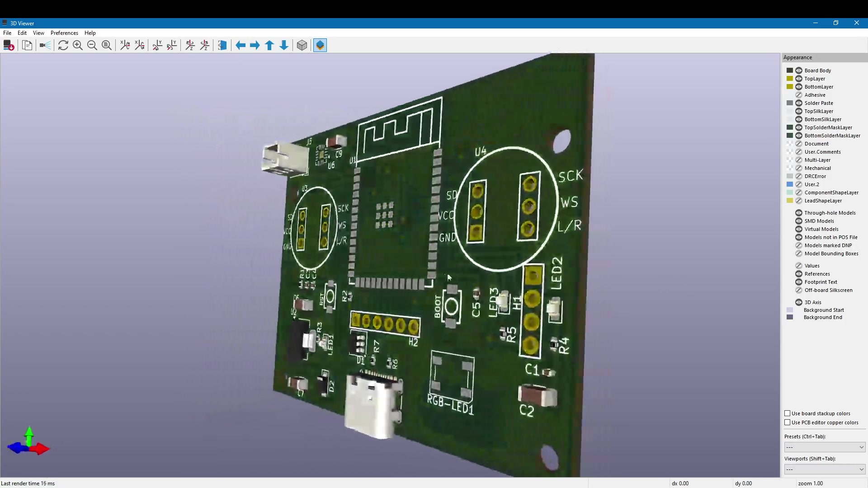The height and width of the screenshot is (488, 868).
Task: Open the Viewports dropdown
Action: [825, 469]
